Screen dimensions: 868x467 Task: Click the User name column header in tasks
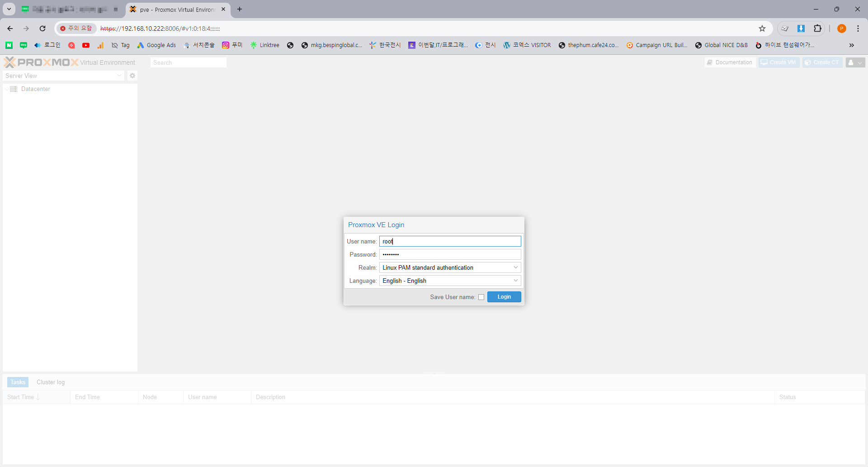tap(217, 397)
